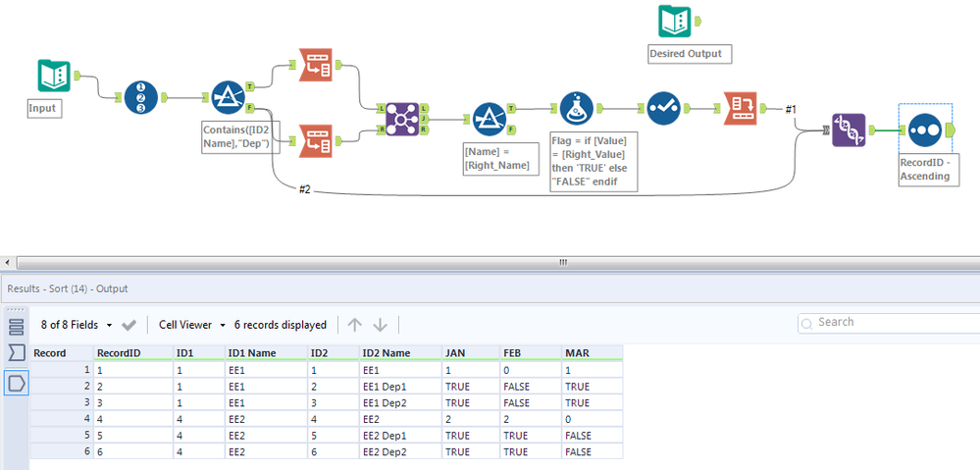
Task: Select the EE2 Dep1 cell
Action: pyautogui.click(x=400, y=435)
